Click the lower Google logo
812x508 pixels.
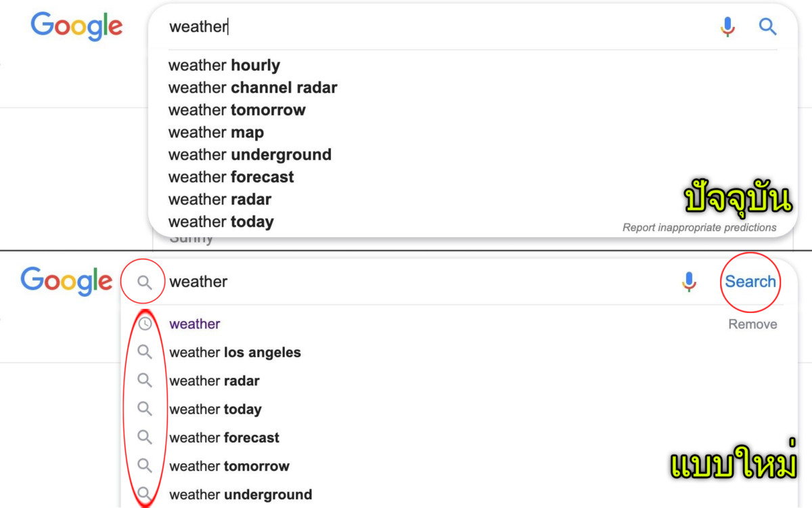[66, 280]
